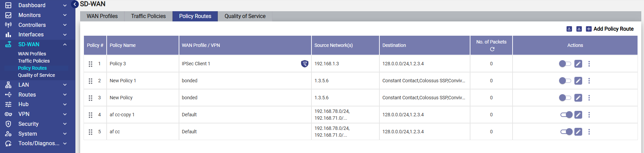Collapse the sidebar with the arrow button
The image size is (644, 153).
[75, 4]
